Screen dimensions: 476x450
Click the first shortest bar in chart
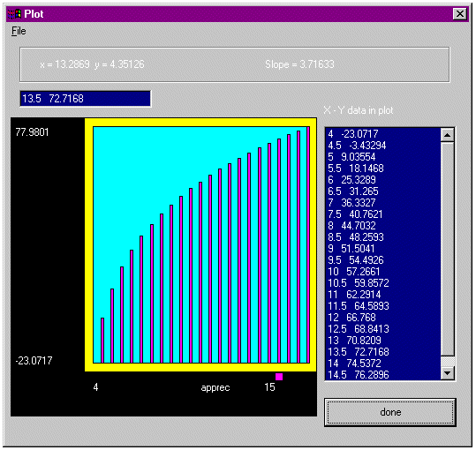(102, 341)
